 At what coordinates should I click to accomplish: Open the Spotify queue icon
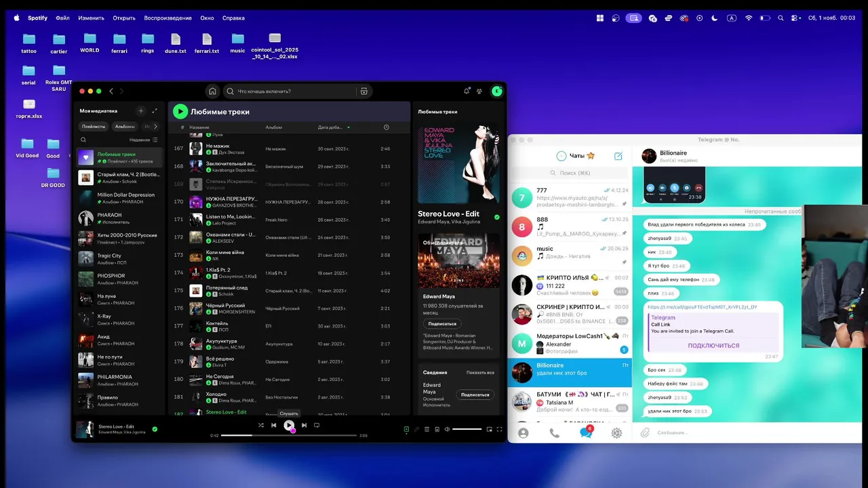coord(427,429)
